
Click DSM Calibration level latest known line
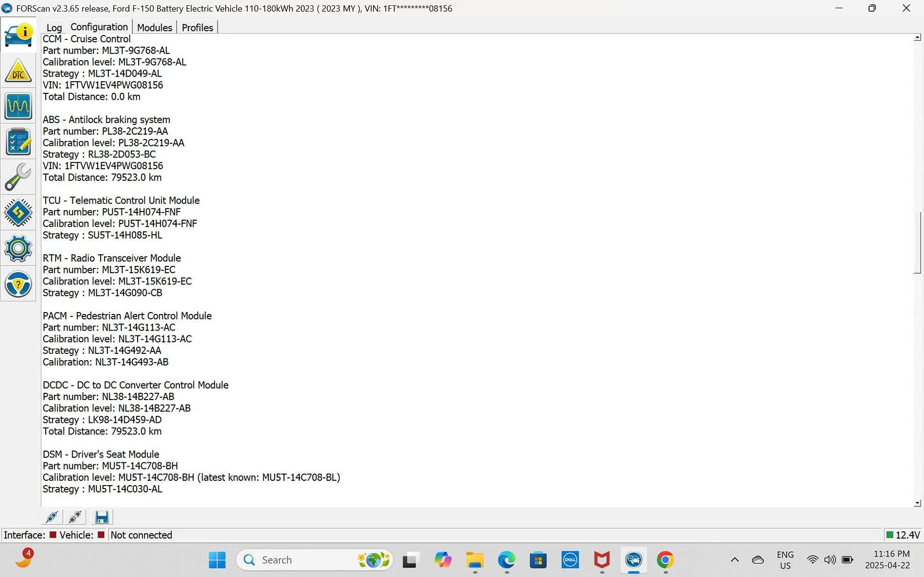tap(192, 477)
